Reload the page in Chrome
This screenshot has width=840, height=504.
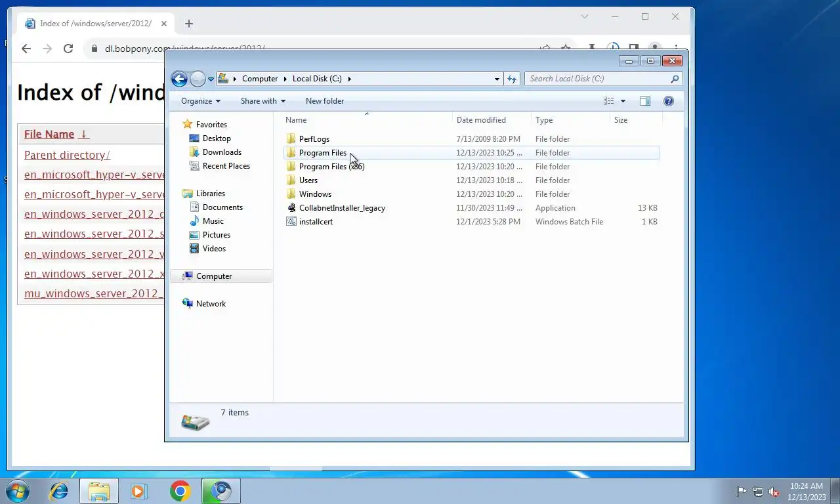pos(68,49)
